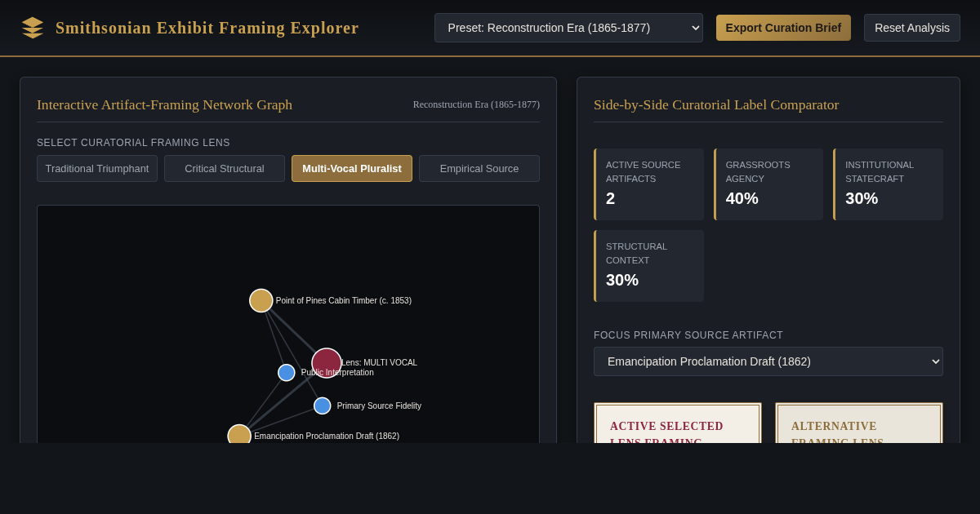Click Reset Analysis button
The image size is (980, 514).
(912, 28)
